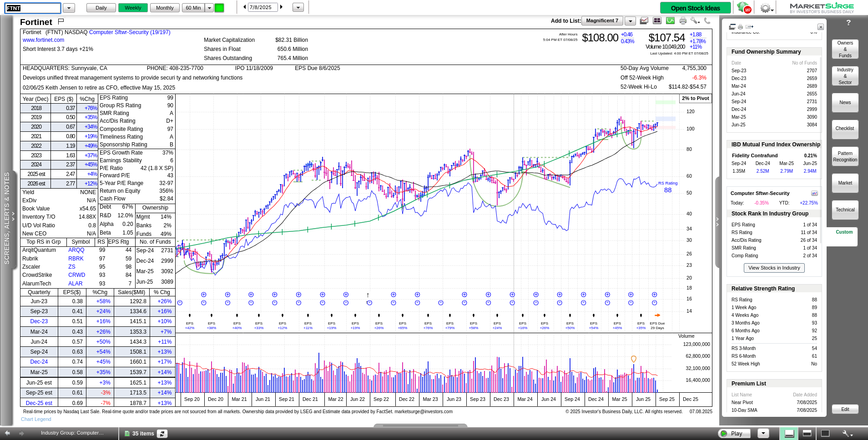Open the www.fortinet.com link
Image resolution: width=868 pixels, height=440 pixels.
(x=43, y=40)
